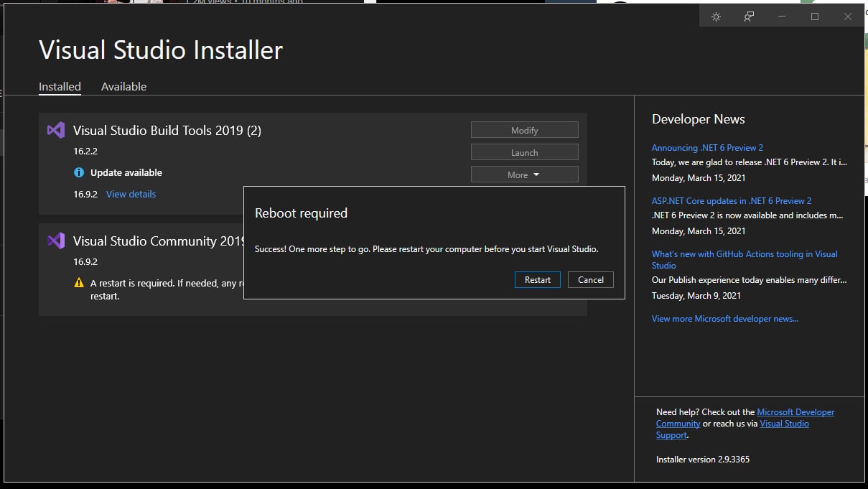This screenshot has width=868, height=489.
Task: Open Announcing .NET 6 Preview 2 news
Action: pyautogui.click(x=707, y=147)
